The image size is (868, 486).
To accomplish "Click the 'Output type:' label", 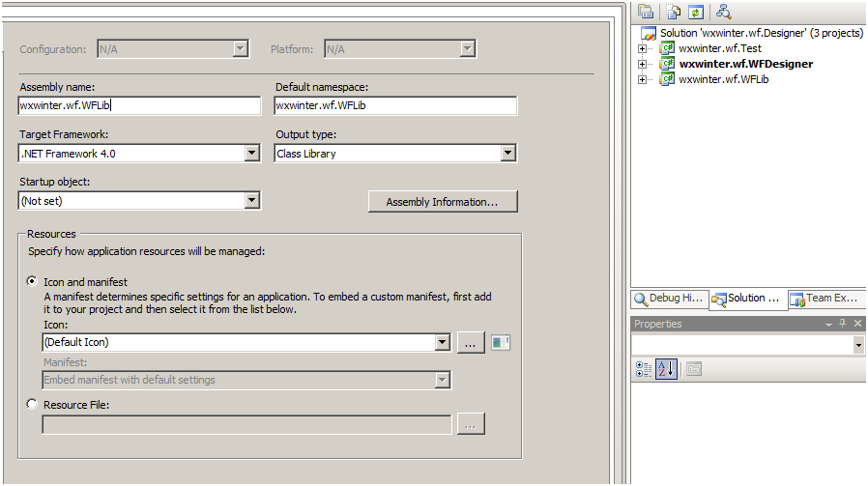I will point(306,134).
